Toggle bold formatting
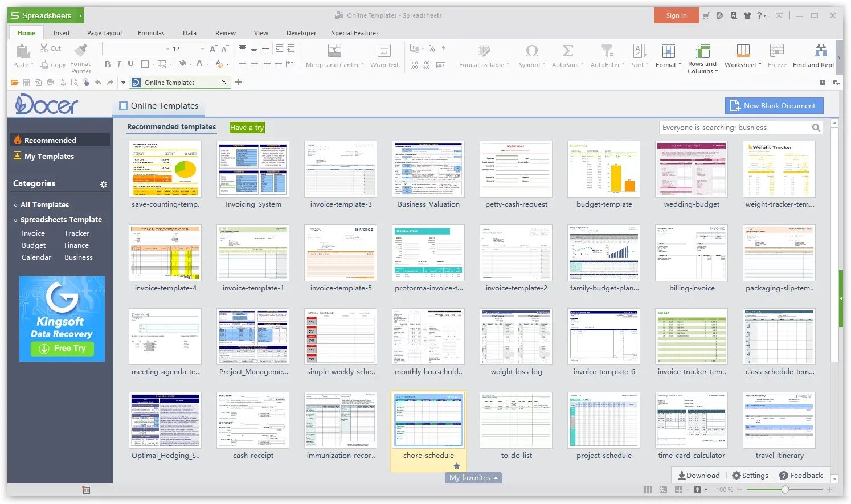Image resolution: width=851 pixels, height=504 pixels. (107, 64)
